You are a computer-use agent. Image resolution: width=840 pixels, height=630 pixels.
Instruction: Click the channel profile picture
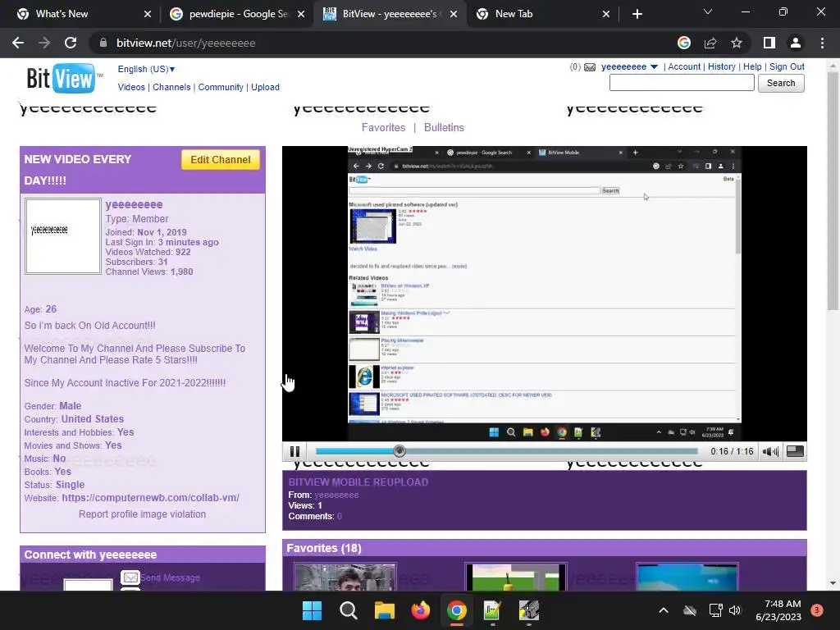click(x=63, y=236)
